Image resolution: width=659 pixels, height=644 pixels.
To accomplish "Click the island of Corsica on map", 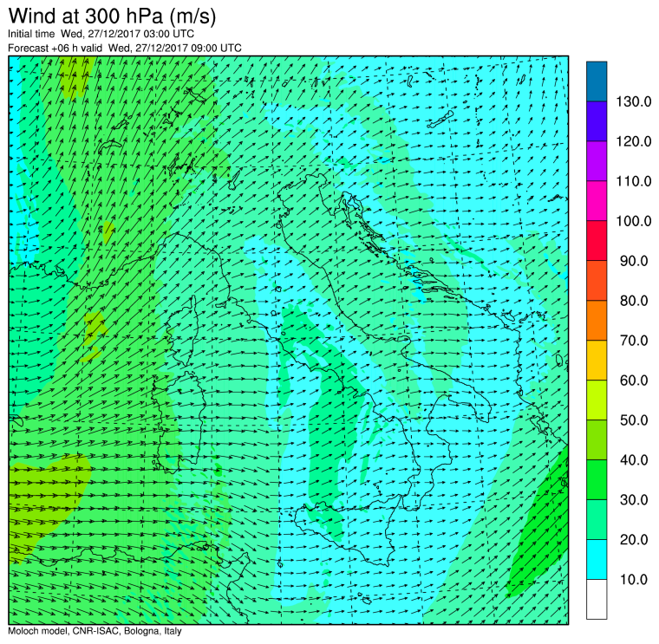I will 183,332.
